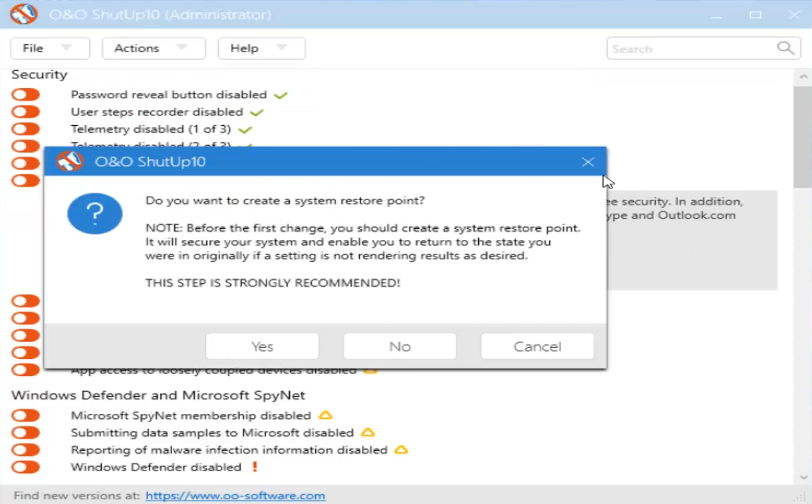The image size is (812, 504).
Task: Open the www.oo-software.com link
Action: [x=235, y=495]
